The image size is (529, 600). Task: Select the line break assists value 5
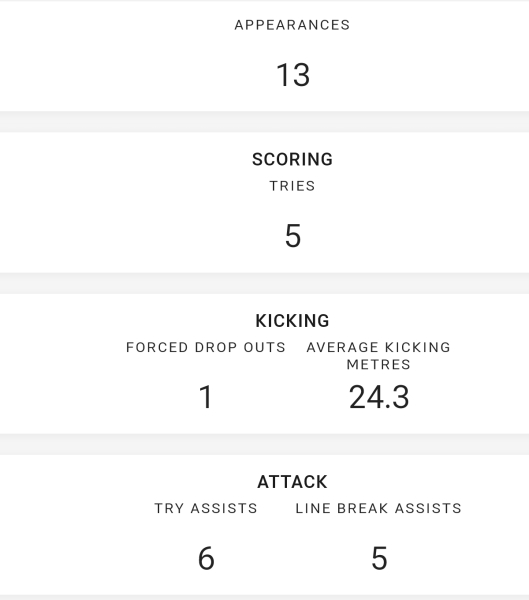[x=379, y=558]
